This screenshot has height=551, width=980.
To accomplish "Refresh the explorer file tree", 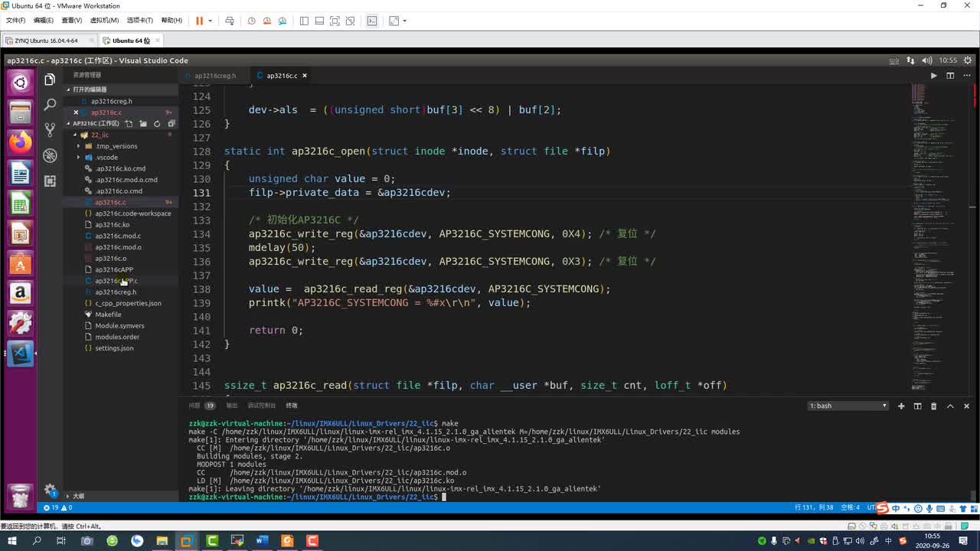I will click(x=157, y=123).
